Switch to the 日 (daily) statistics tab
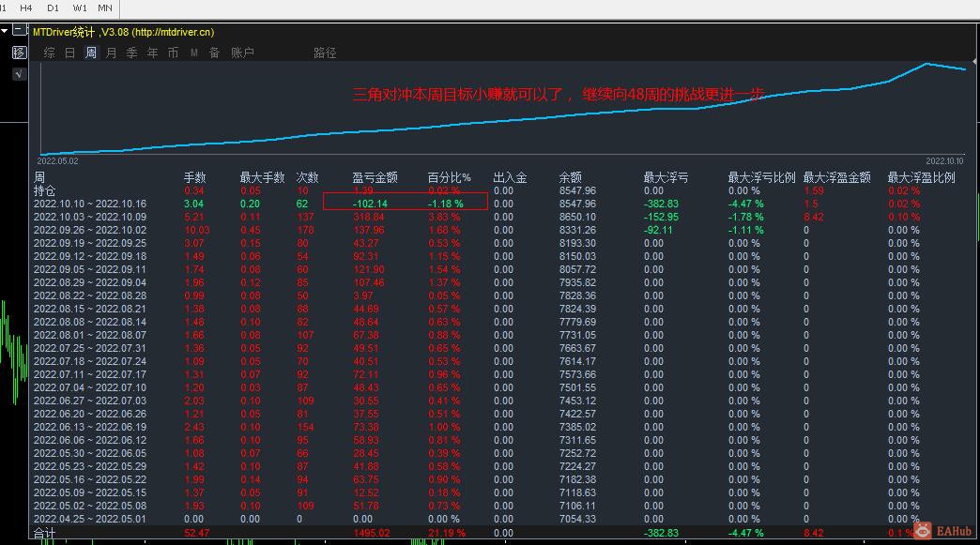The width and height of the screenshot is (980, 545). coord(70,53)
